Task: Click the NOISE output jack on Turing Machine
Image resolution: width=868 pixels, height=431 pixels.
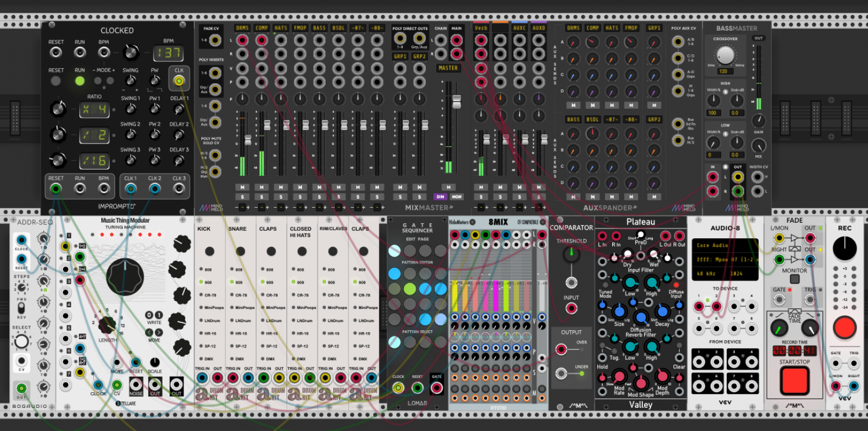Action: tap(136, 384)
